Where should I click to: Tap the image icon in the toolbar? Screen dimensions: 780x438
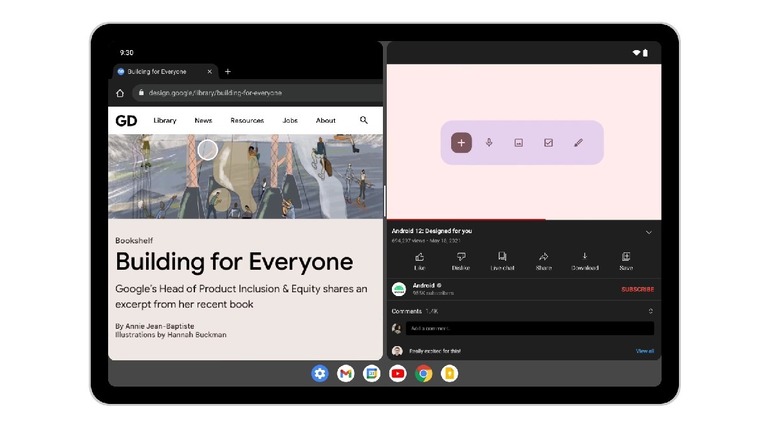pyautogui.click(x=519, y=143)
